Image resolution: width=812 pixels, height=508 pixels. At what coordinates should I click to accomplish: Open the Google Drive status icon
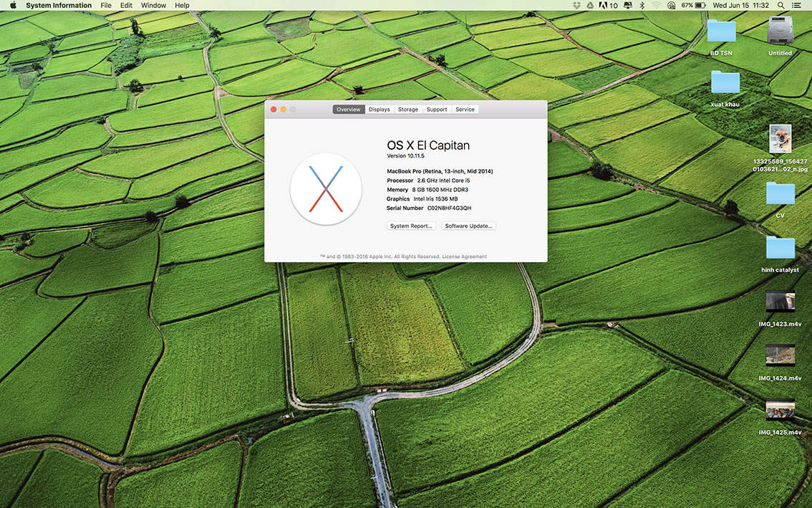[590, 5]
